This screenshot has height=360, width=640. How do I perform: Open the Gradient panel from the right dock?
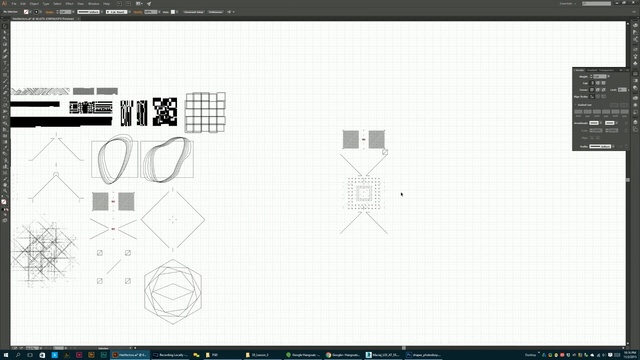pos(636,80)
